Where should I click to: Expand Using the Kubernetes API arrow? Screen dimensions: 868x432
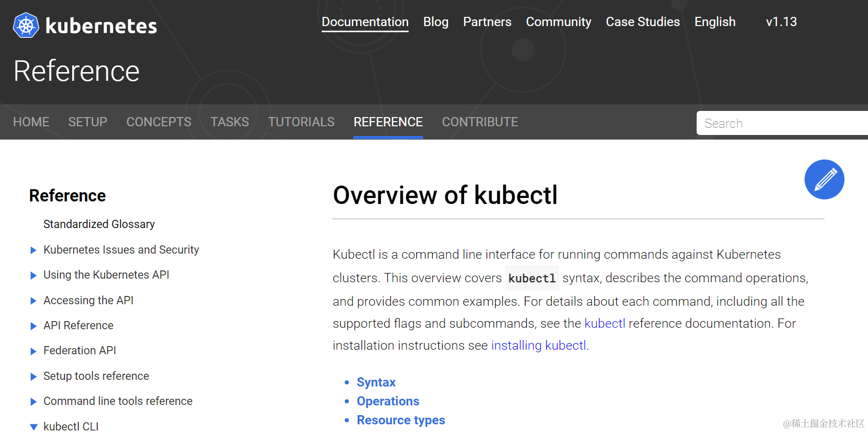coord(33,276)
